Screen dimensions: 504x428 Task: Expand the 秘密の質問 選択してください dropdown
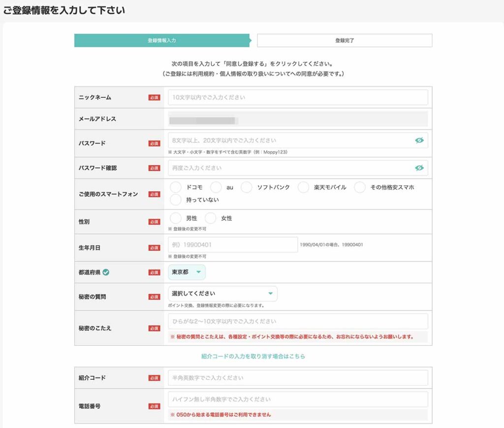tap(222, 294)
